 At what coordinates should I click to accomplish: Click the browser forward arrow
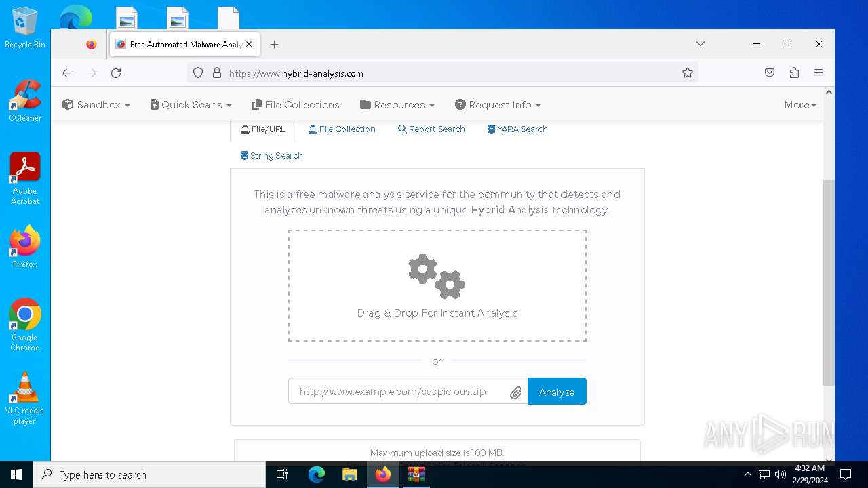92,73
